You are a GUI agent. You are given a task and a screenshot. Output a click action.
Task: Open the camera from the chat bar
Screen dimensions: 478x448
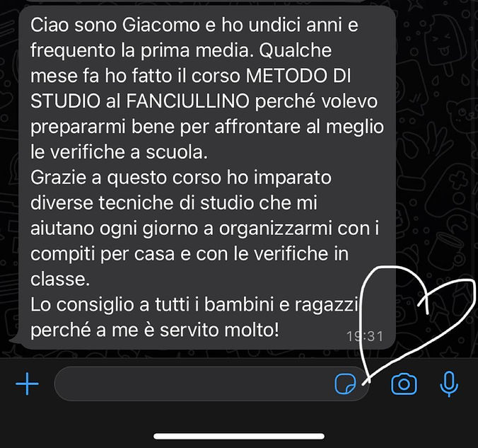[404, 384]
